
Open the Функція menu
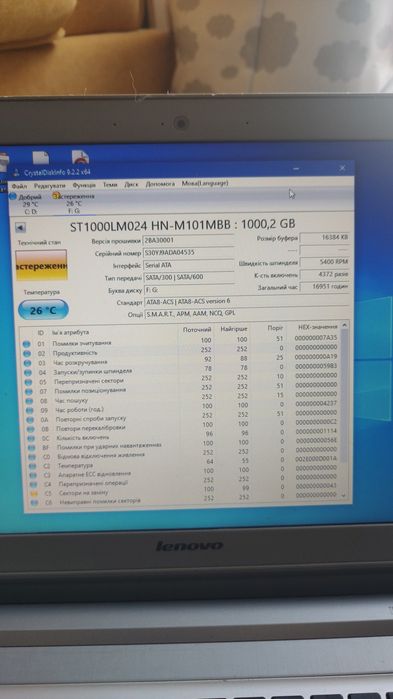[84, 185]
